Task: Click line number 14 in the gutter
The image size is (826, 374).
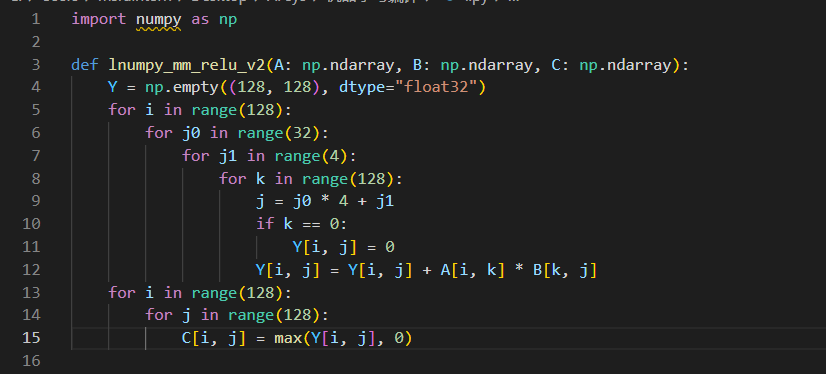Action: [x=31, y=315]
